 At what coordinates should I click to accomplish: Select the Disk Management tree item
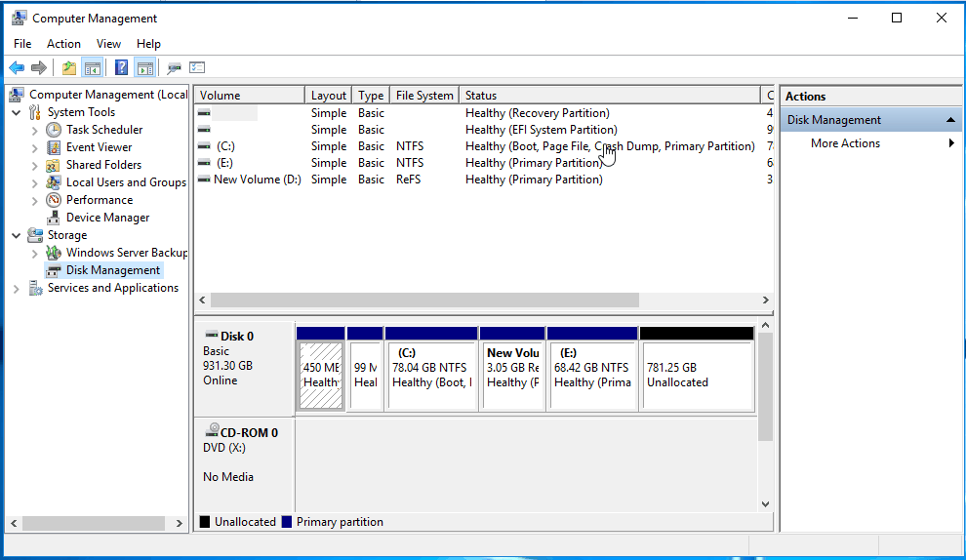click(113, 270)
